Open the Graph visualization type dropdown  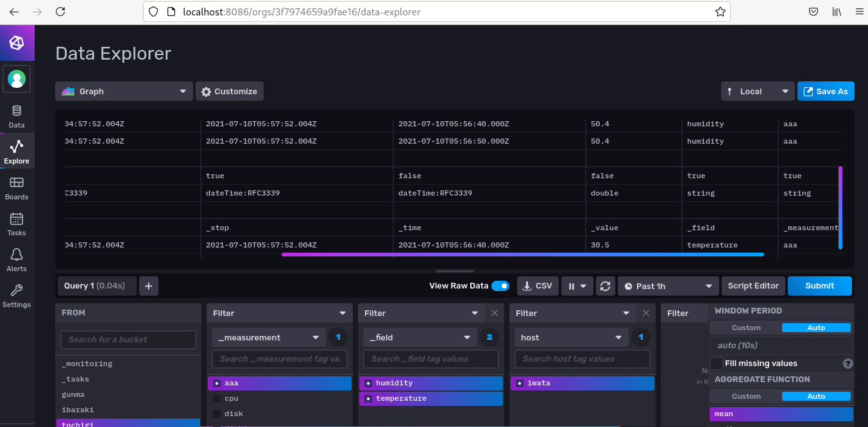tap(123, 91)
